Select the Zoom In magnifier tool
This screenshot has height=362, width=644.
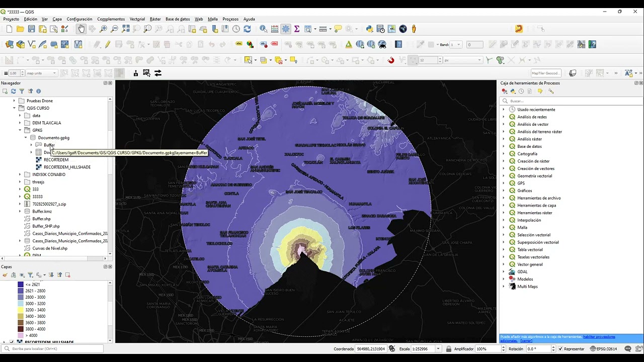tap(103, 29)
